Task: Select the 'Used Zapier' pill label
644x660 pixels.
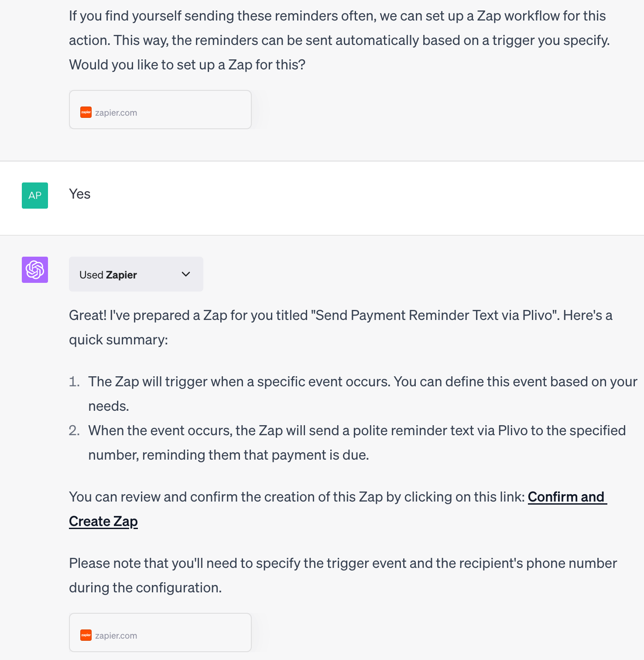Action: tap(108, 275)
